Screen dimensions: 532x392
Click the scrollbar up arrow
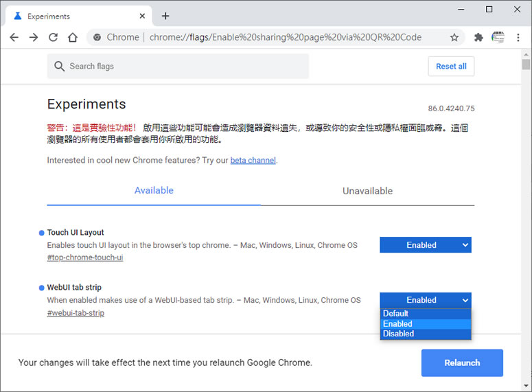pos(526,54)
